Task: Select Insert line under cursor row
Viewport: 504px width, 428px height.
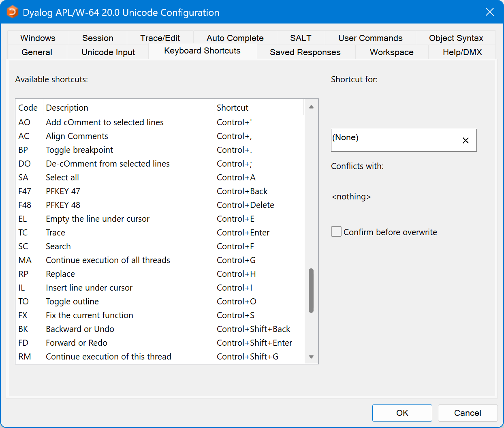Action: click(160, 288)
